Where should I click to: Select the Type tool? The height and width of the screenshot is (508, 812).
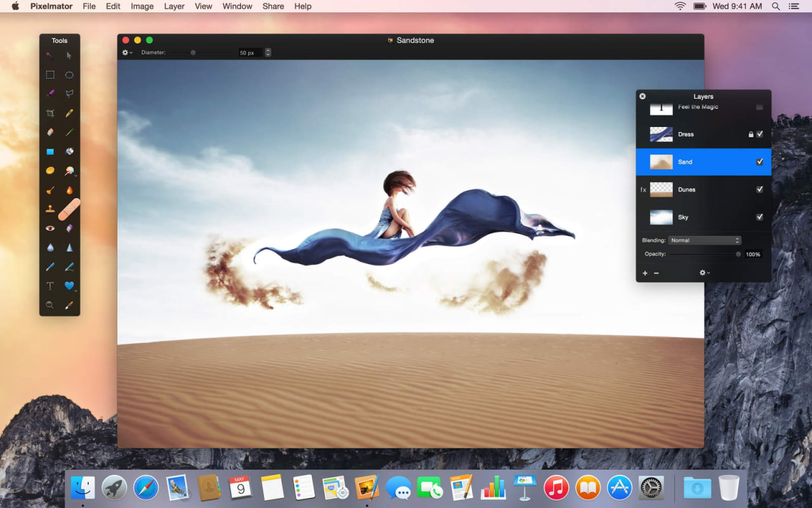[x=49, y=286]
